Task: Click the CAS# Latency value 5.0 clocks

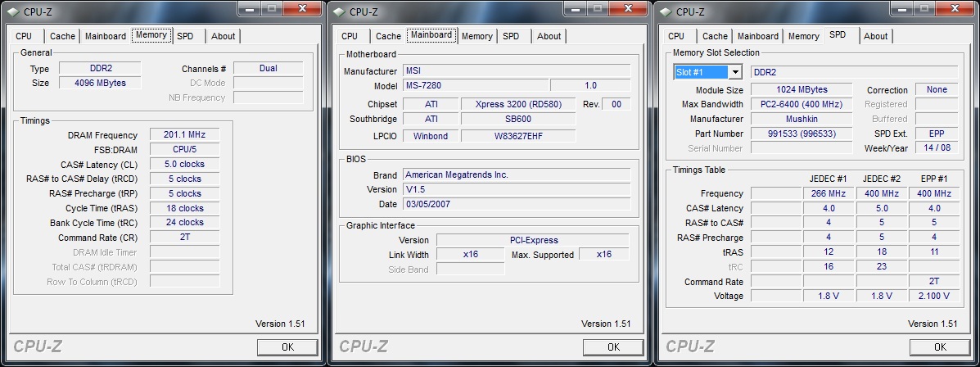Action: (184, 164)
